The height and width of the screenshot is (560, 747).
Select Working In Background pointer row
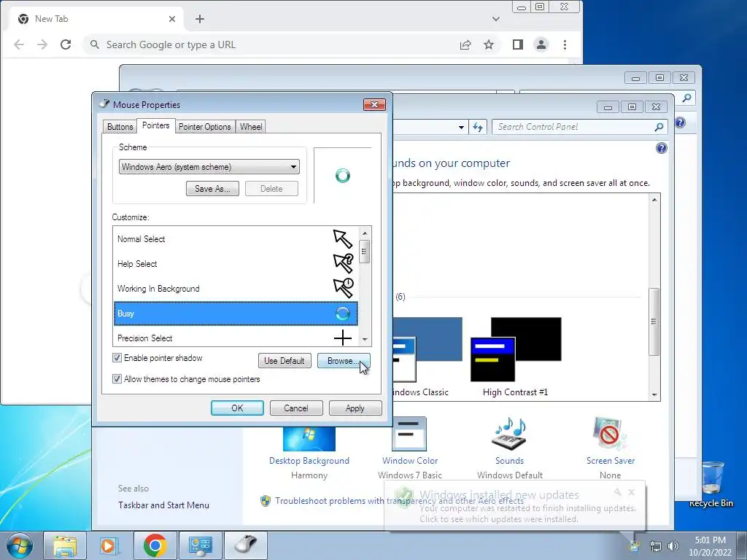[236, 289]
